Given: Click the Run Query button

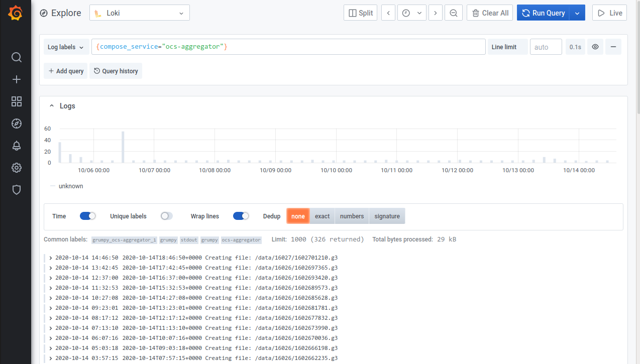Looking at the screenshot, I should click(x=543, y=13).
